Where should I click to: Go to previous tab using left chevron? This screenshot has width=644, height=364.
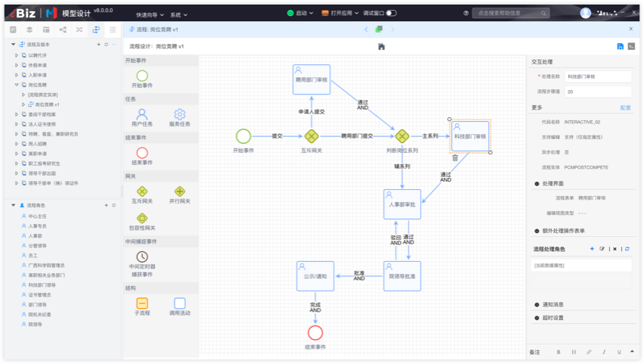coord(366,30)
